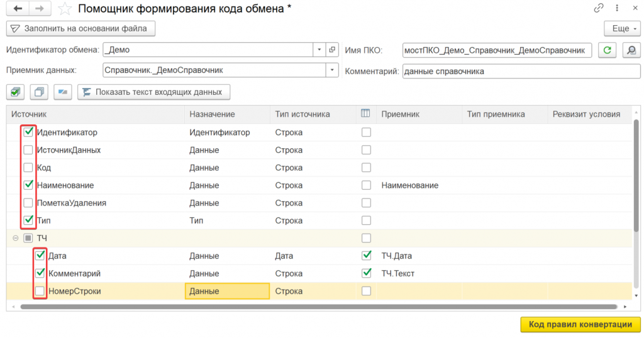Click the back navigation arrow
644x338 pixels.
(18, 9)
